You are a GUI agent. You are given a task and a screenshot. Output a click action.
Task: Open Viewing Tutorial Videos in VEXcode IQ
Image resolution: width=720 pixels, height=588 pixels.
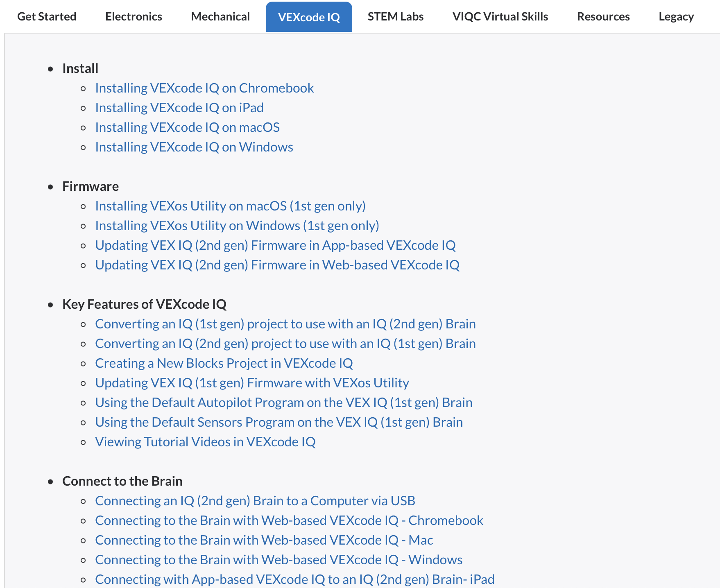tap(205, 441)
